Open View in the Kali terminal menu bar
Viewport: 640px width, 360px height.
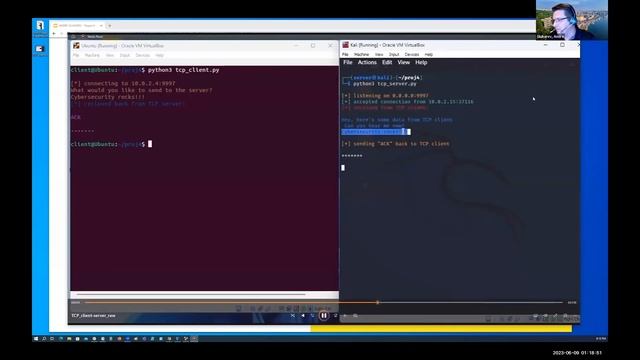pyautogui.click(x=403, y=62)
